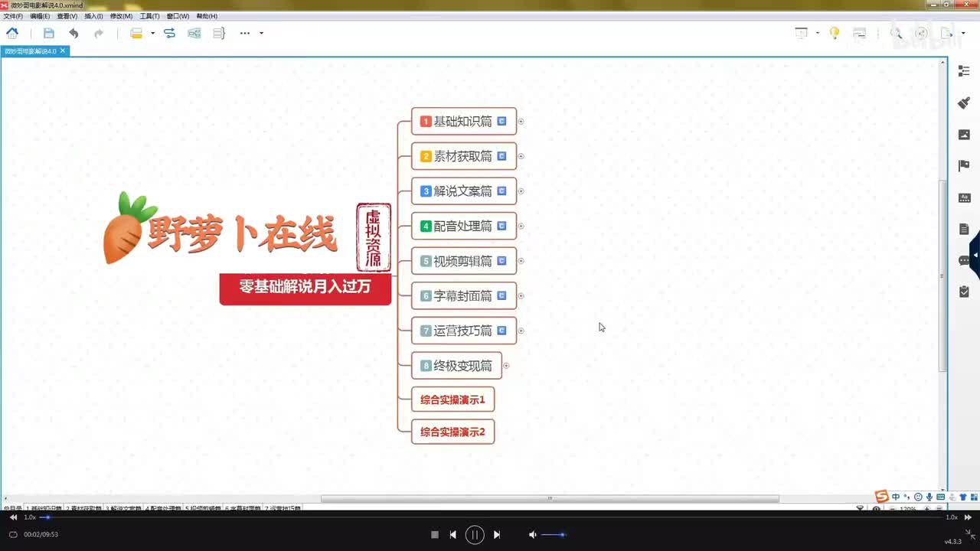Skip to previous video track
Image resolution: width=980 pixels, height=551 pixels.
tap(453, 535)
